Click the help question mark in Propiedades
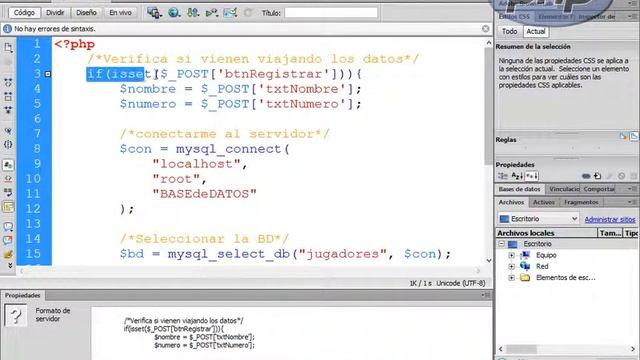Viewport: 640px width, 360px height. 16,315
